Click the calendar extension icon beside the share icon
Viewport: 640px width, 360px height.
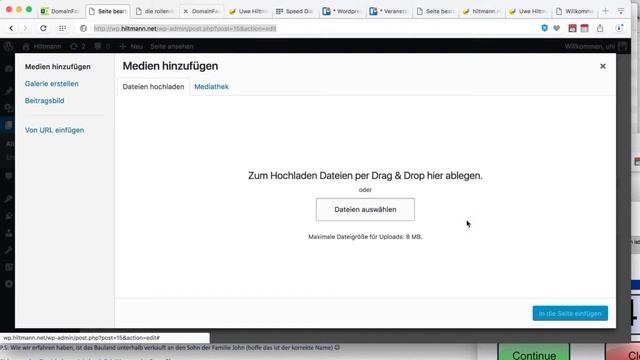pyautogui.click(x=584, y=28)
